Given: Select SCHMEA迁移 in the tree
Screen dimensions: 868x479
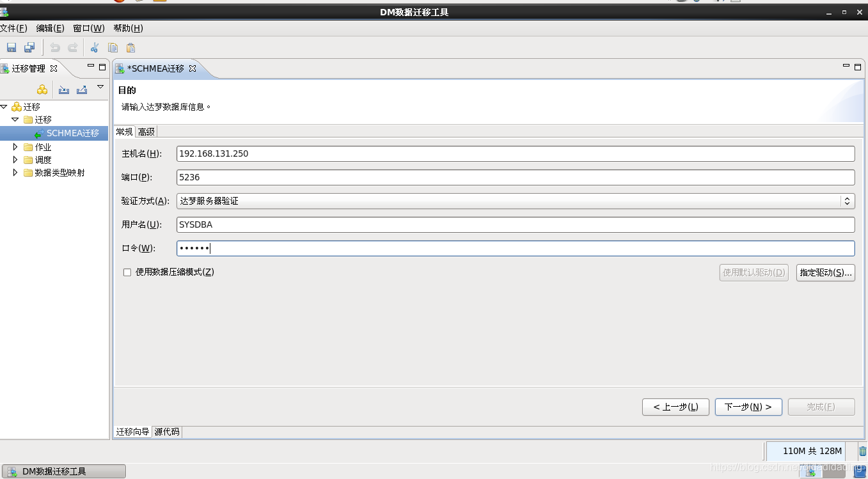Looking at the screenshot, I should pyautogui.click(x=72, y=133).
